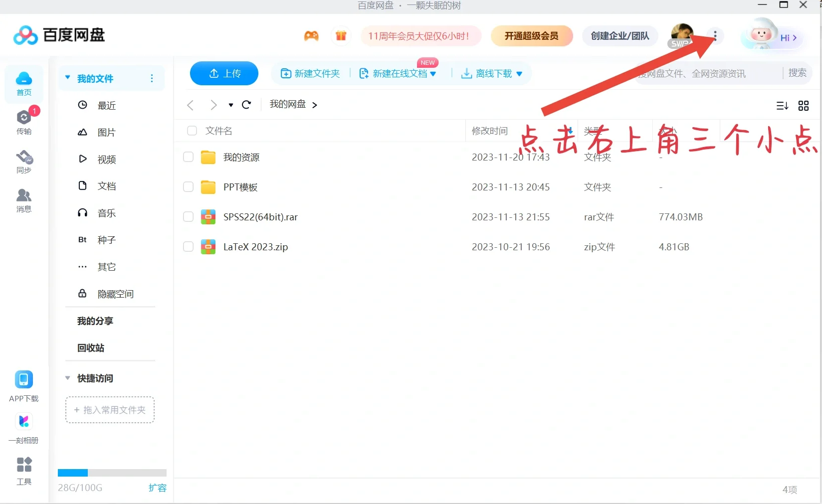The width and height of the screenshot is (822, 504).
Task: Select the SPSS22(64bit).rar checkbox
Action: pos(188,217)
